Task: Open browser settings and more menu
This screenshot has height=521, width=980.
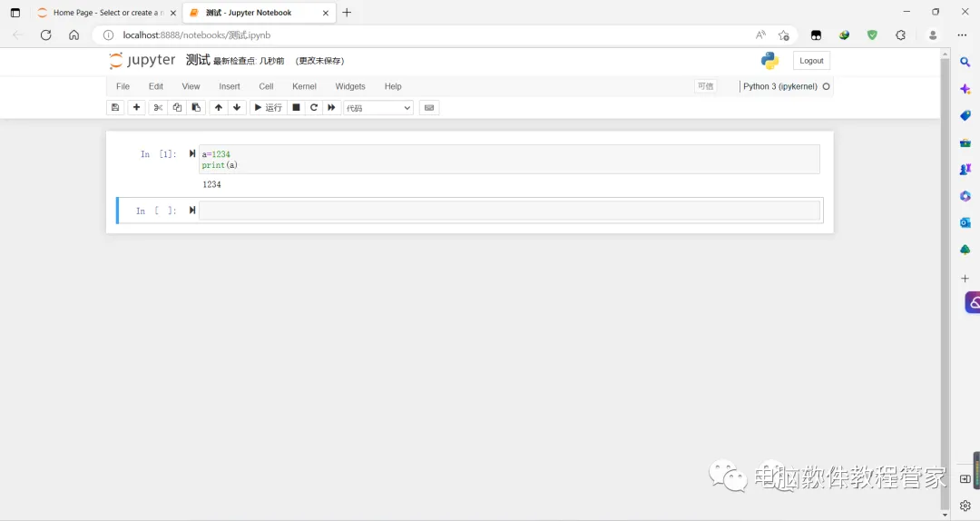Action: coord(962,35)
